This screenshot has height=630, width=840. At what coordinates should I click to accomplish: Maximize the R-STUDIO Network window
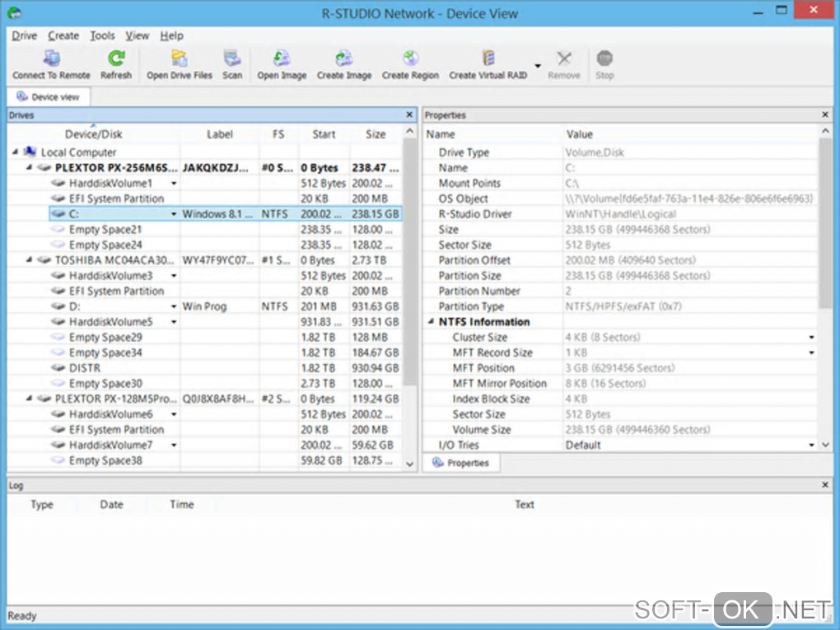pyautogui.click(x=782, y=10)
